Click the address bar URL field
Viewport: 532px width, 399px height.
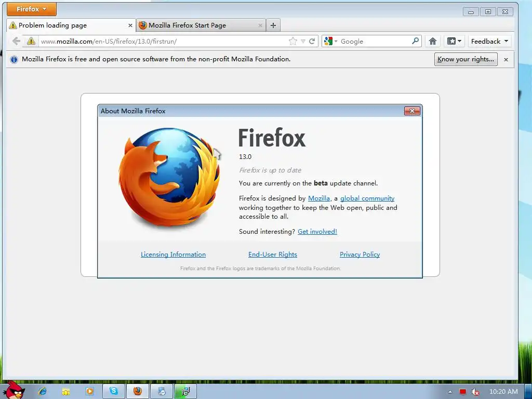click(163, 42)
